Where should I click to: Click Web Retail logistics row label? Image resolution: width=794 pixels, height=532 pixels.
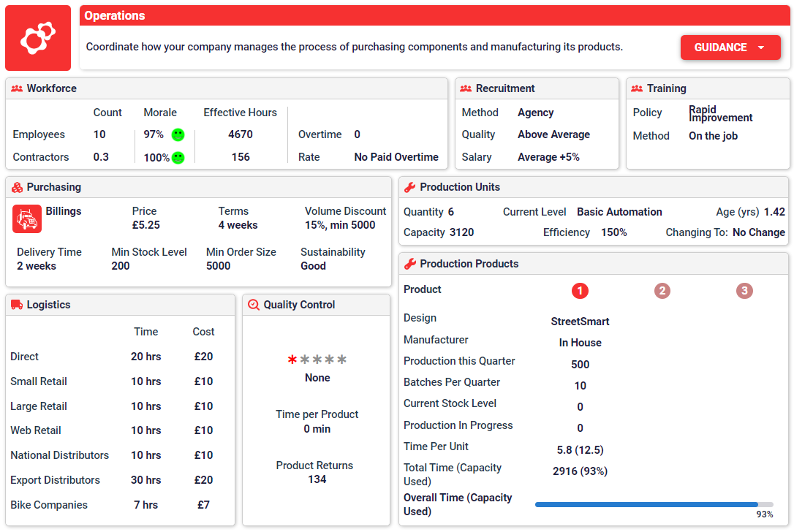pos(35,430)
